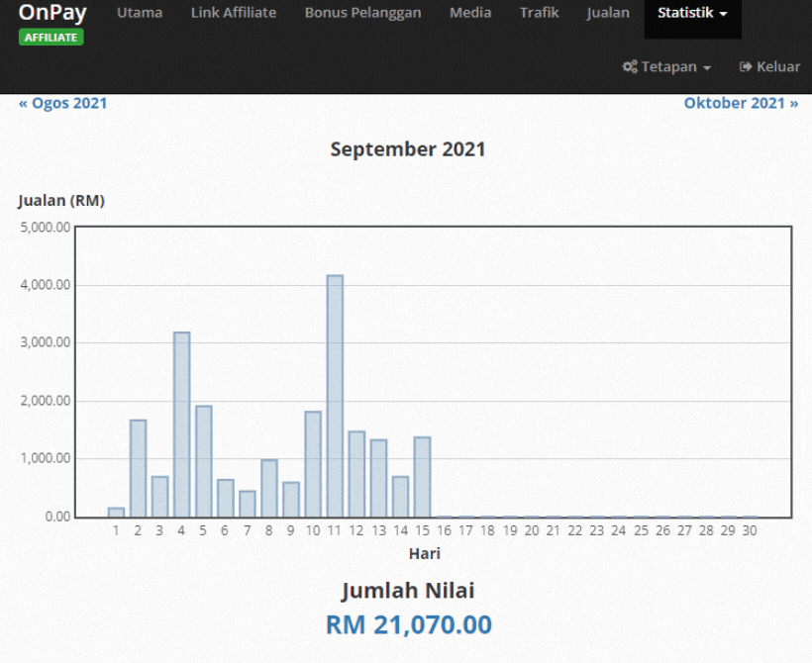This screenshot has width=812, height=663.
Task: Click the green AFFILIATE badge
Action: pyautogui.click(x=51, y=38)
